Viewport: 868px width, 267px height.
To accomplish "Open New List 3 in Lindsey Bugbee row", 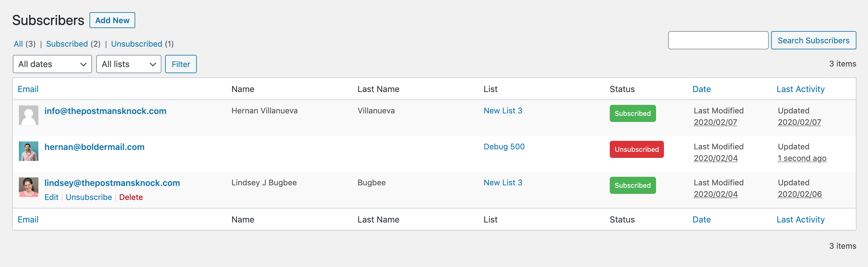I will (x=503, y=183).
